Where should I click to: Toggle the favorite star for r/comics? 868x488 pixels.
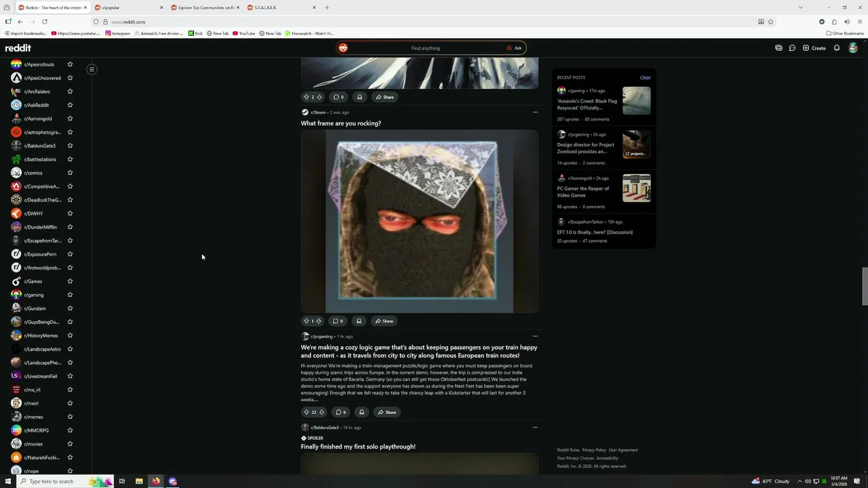70,173
